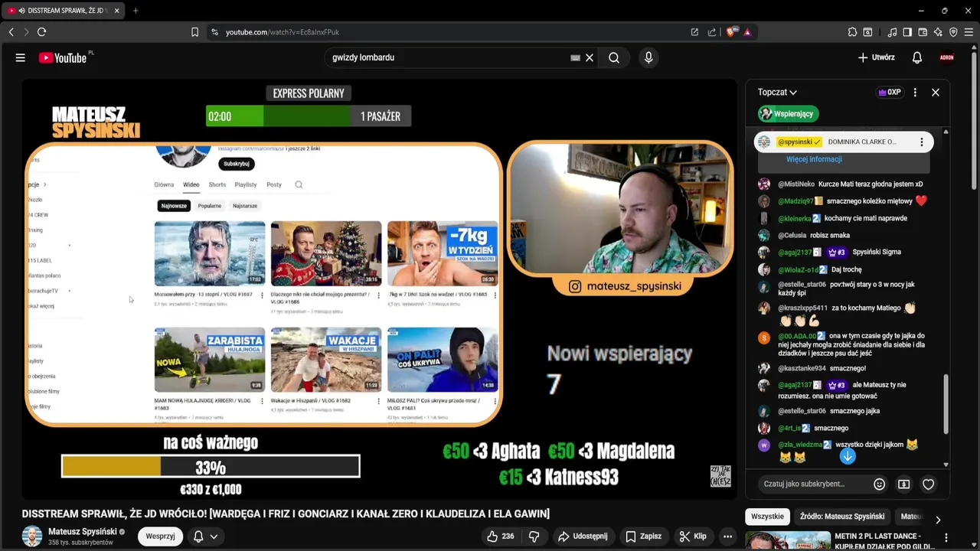Expand the Topczat chat mode dropdown

(777, 93)
